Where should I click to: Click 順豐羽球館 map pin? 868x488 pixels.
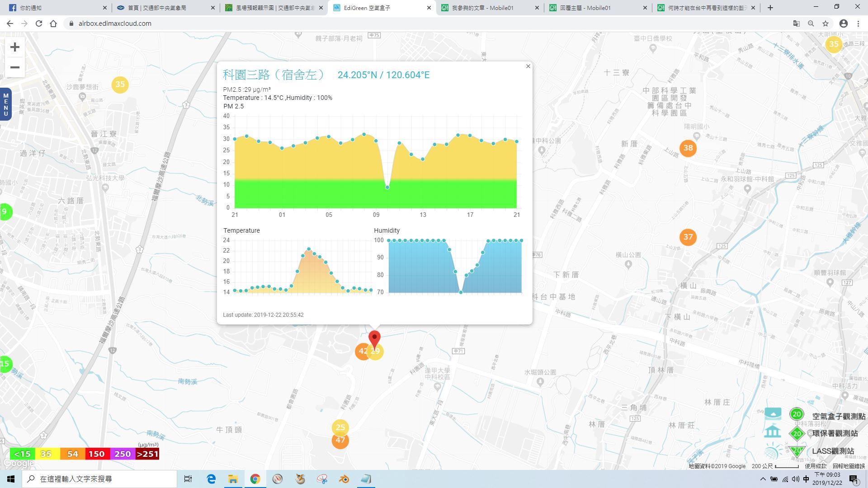(x=830, y=282)
